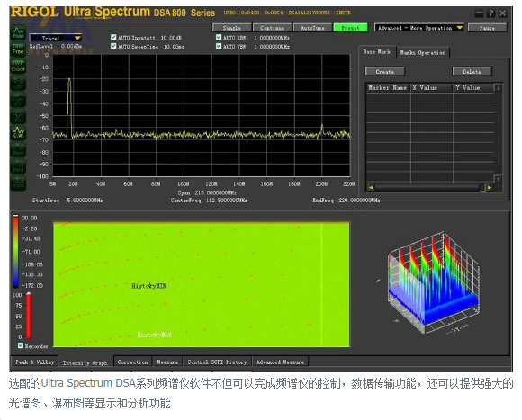Toggle the AUTO InputAtt checkbox

coord(113,37)
